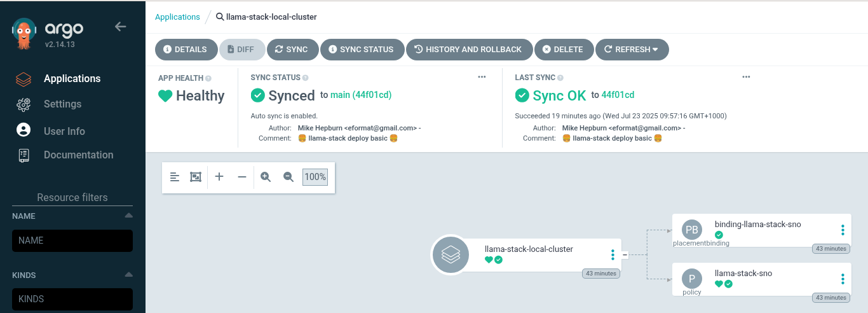The width and height of the screenshot is (868, 313).
Task: Click the User Info avatar icon
Action: pos(24,130)
